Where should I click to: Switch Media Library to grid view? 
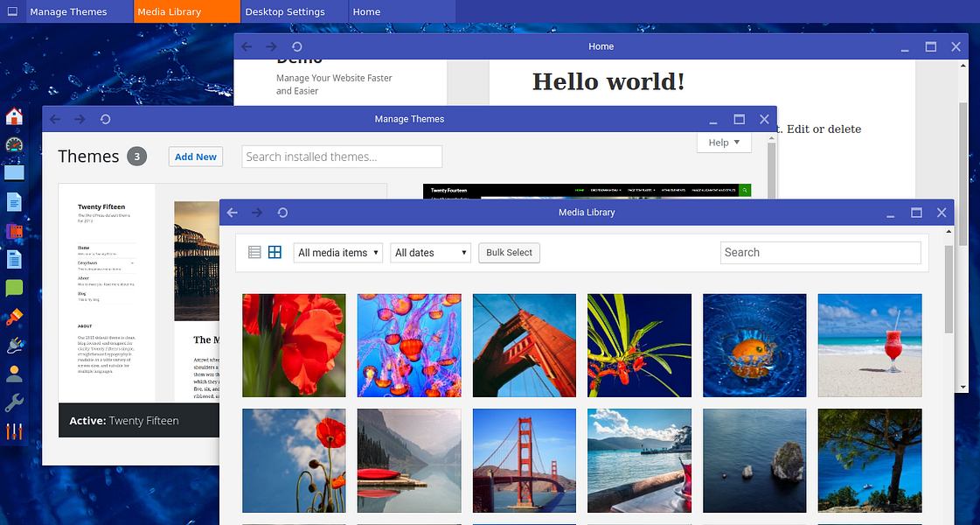pyautogui.click(x=275, y=252)
